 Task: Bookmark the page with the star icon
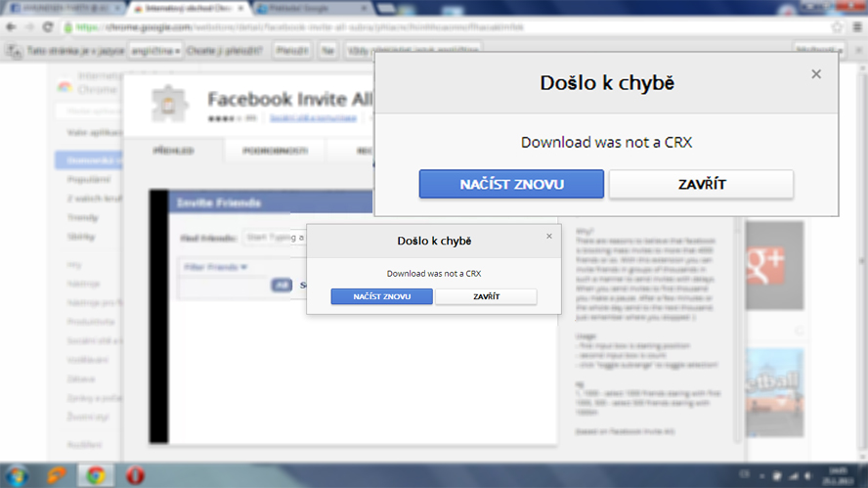point(837,27)
